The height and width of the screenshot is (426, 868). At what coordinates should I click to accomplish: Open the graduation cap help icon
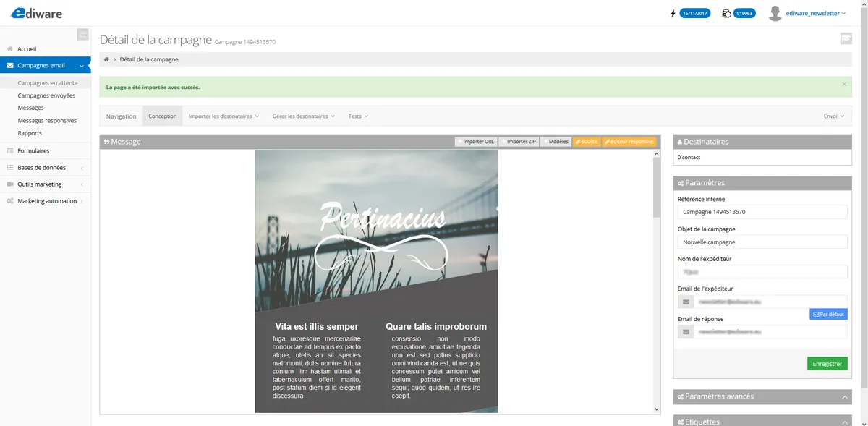[x=846, y=38]
